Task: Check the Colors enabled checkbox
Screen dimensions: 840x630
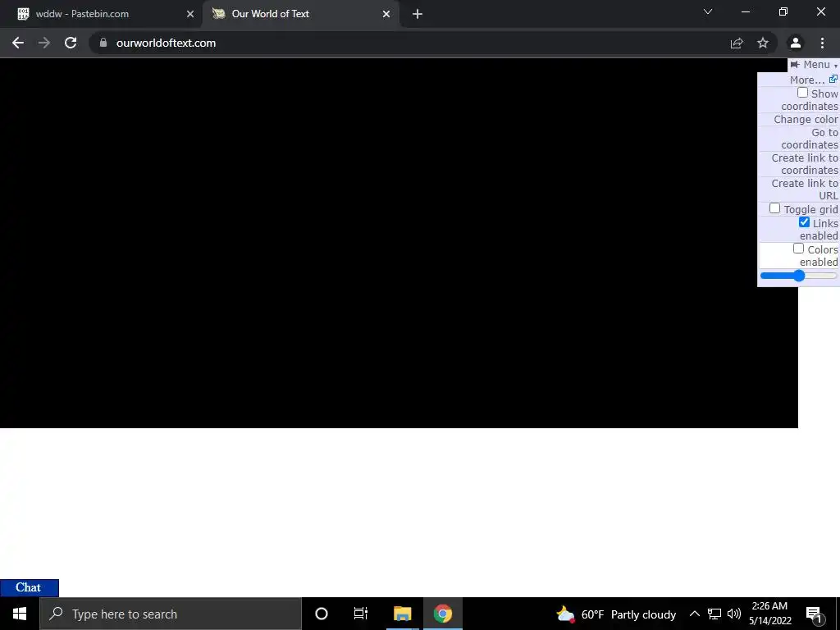Action: [x=798, y=249]
